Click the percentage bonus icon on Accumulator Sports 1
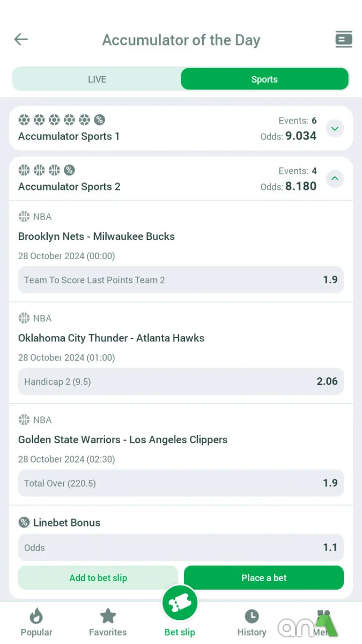The width and height of the screenshot is (362, 644). pos(99,120)
